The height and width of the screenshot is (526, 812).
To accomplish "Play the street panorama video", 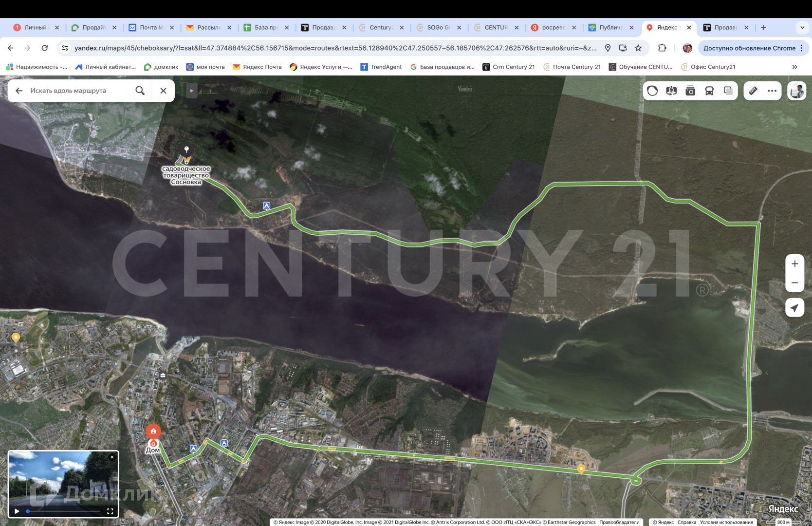I will click(17, 511).
